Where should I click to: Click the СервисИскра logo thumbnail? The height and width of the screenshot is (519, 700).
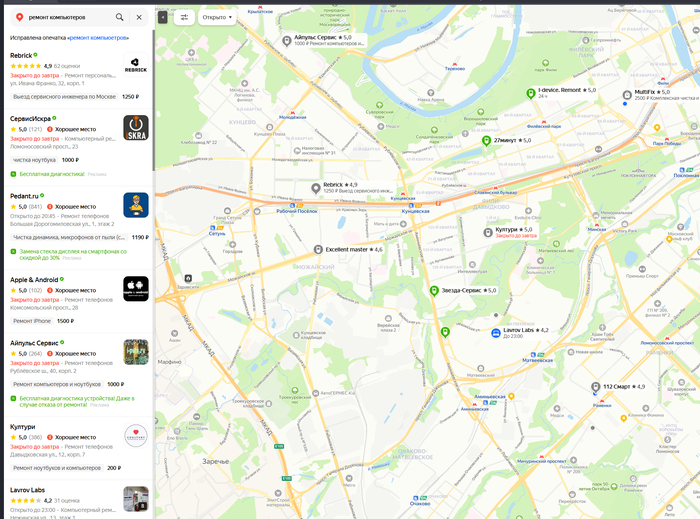(136, 128)
